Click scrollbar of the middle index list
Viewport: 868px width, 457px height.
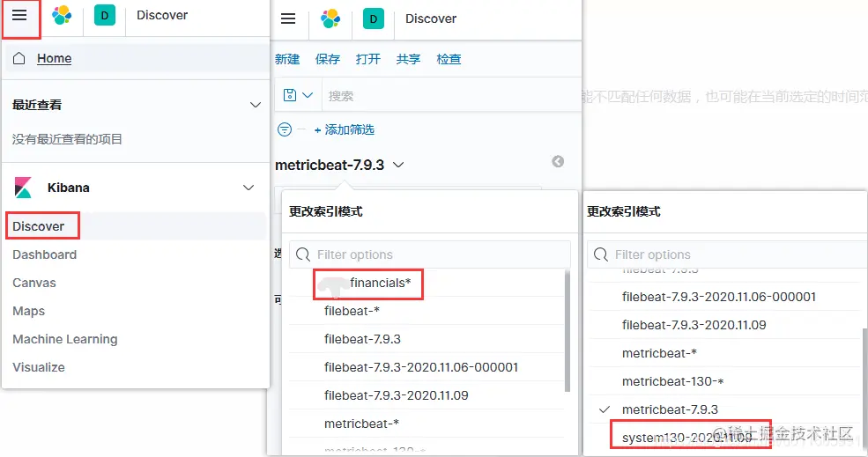tap(568, 331)
